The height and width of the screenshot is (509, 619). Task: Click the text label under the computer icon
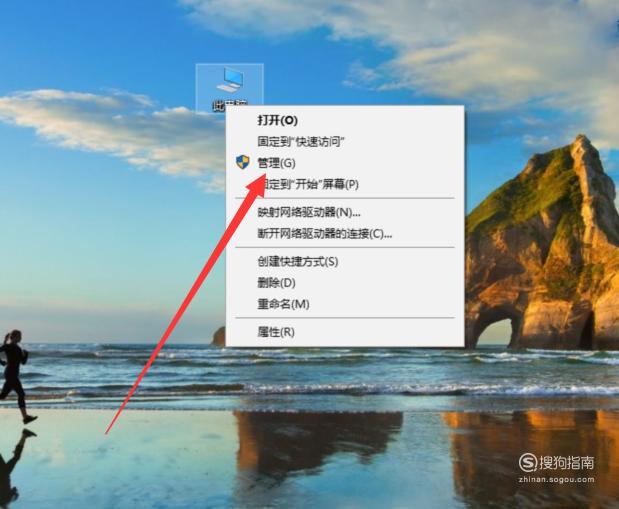pyautogui.click(x=230, y=105)
